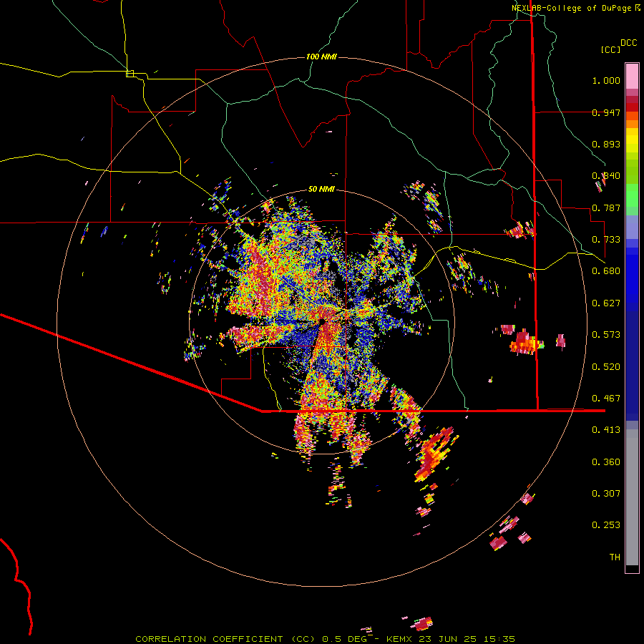Click the 0.573 color scale value
The height and width of the screenshot is (644, 644).
click(x=606, y=335)
